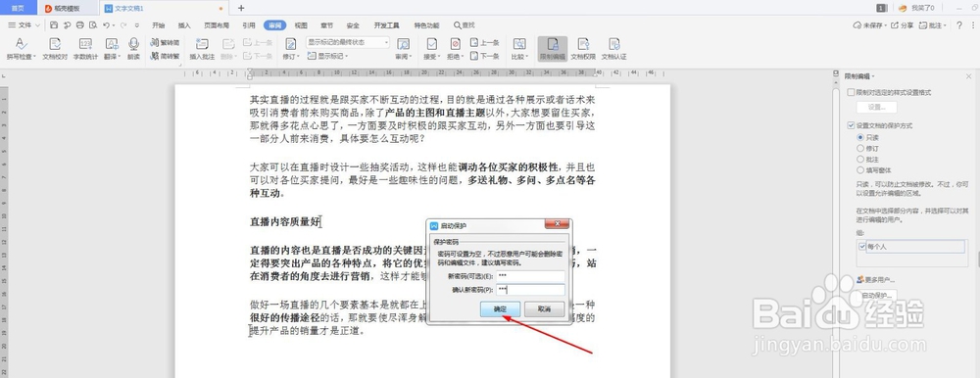Click the 翻译 translate icon
Viewport: 980px width, 378px height.
(112, 44)
